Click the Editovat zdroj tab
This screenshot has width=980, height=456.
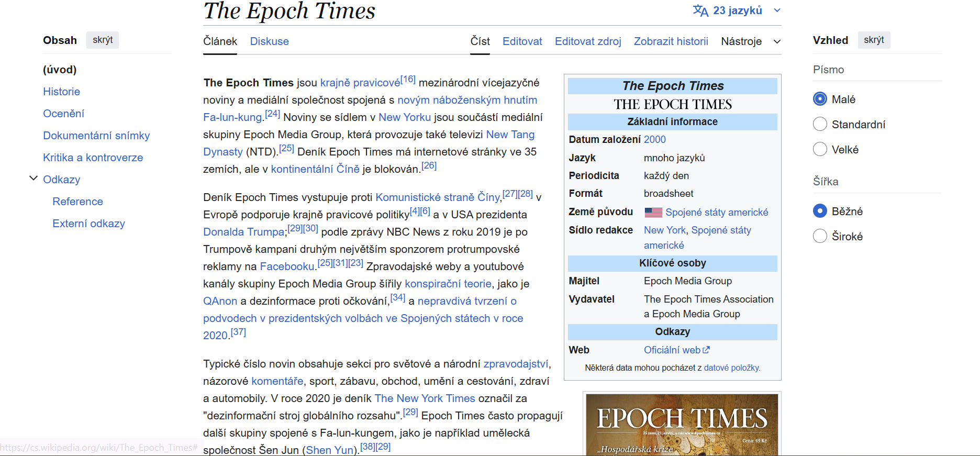click(588, 41)
